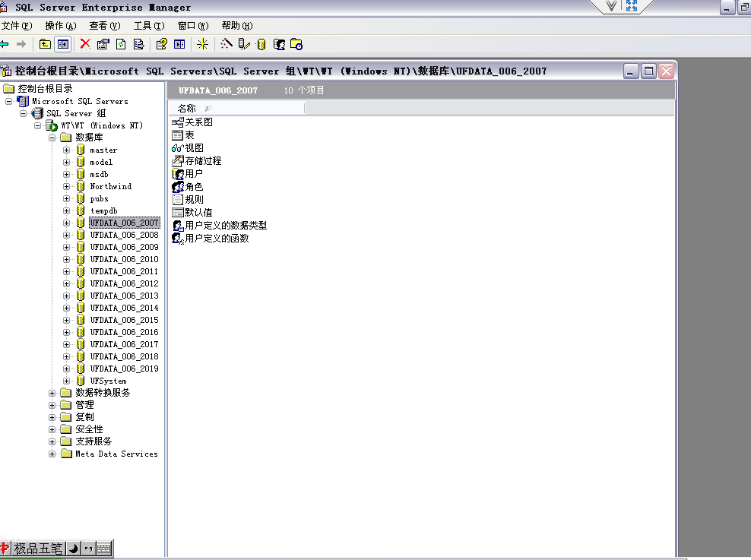Image resolution: width=751 pixels, height=560 pixels.
Task: Click the New Database cylinder icon
Action: pos(261,45)
